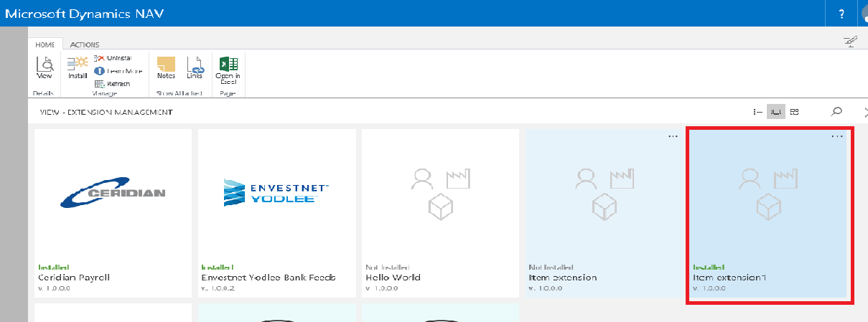This screenshot has width=868, height=322.
Task: Select the installed Item extension1 tile
Action: click(768, 213)
